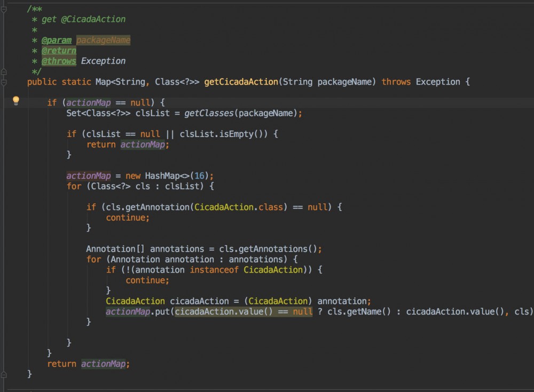Viewport: 534px width, 392px height.
Task: Click the continue statement after the instanceof check
Action: (x=147, y=281)
